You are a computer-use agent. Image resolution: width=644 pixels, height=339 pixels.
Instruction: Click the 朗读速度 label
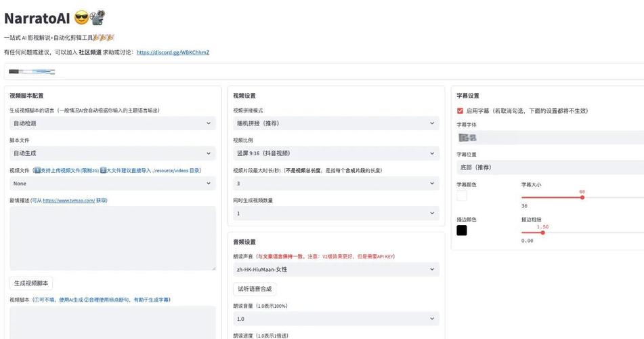(261, 336)
